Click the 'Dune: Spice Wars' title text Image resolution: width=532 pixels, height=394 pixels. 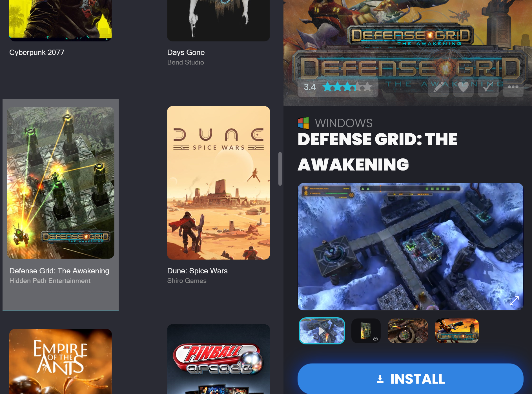[x=197, y=271]
